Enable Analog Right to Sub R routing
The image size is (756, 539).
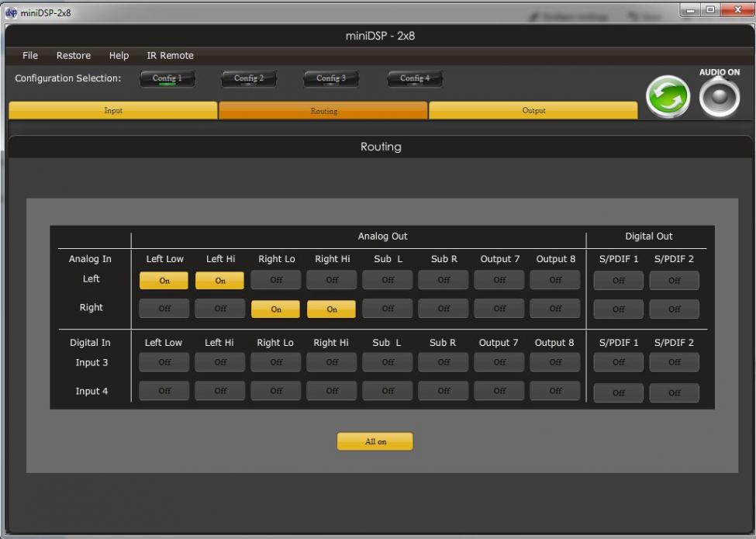[444, 309]
